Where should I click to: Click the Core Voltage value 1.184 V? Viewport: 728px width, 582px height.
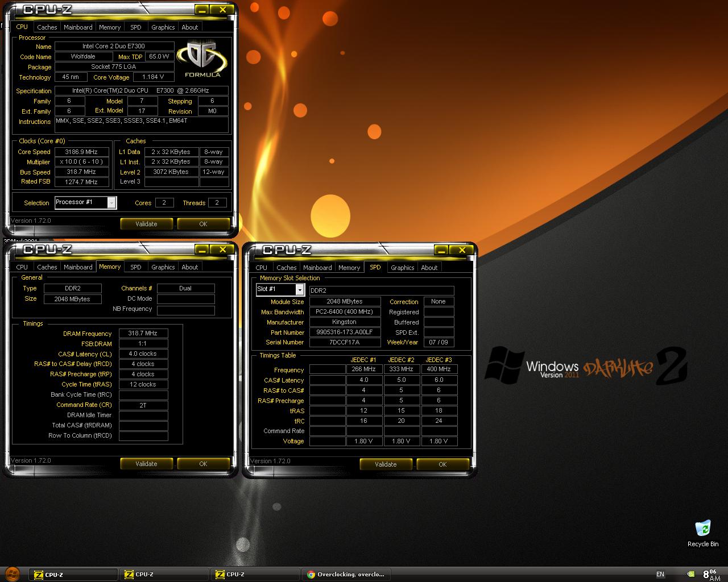pyautogui.click(x=154, y=77)
